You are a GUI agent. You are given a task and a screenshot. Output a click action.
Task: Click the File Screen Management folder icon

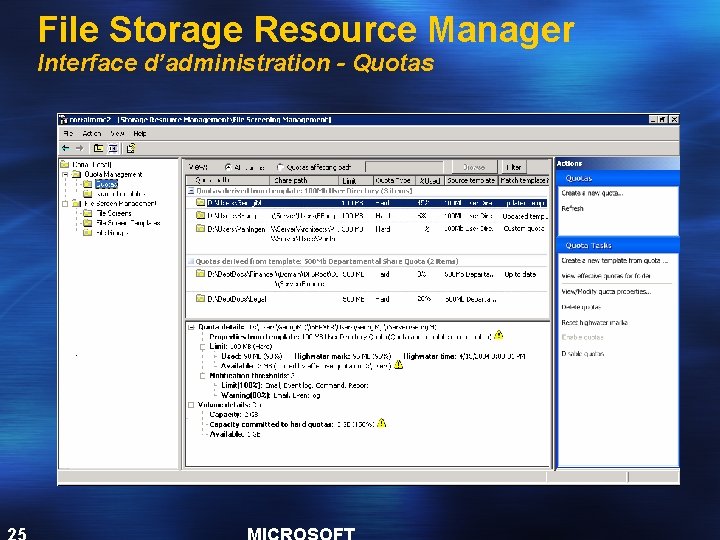pos(77,203)
